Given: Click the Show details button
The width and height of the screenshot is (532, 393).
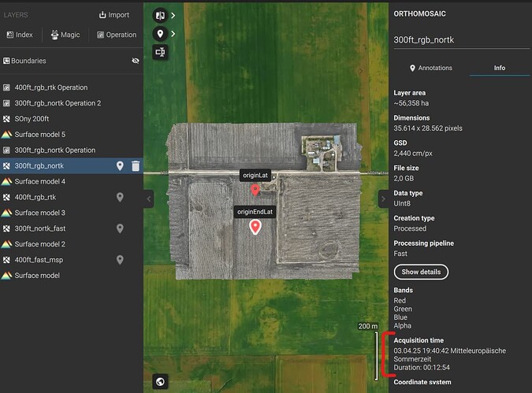Looking at the screenshot, I should (421, 272).
